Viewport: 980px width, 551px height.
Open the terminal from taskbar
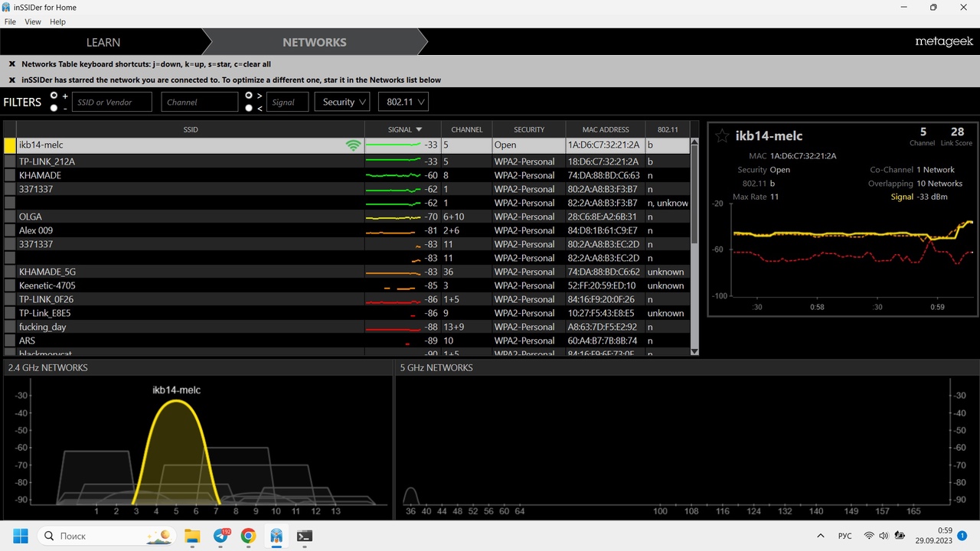tap(304, 536)
